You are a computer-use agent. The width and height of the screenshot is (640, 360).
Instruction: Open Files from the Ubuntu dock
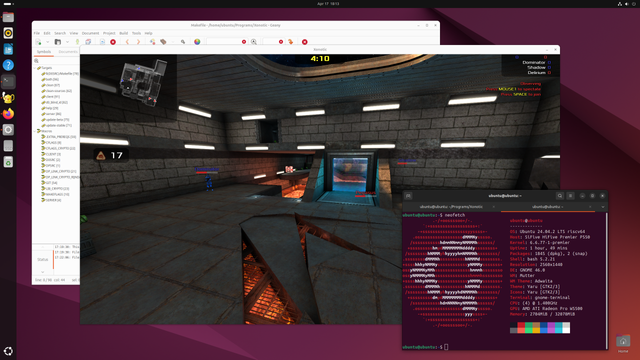[8, 17]
